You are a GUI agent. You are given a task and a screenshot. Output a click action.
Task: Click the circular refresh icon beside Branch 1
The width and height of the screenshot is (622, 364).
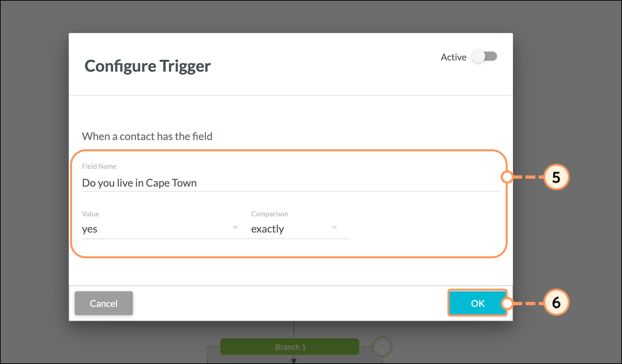(382, 346)
